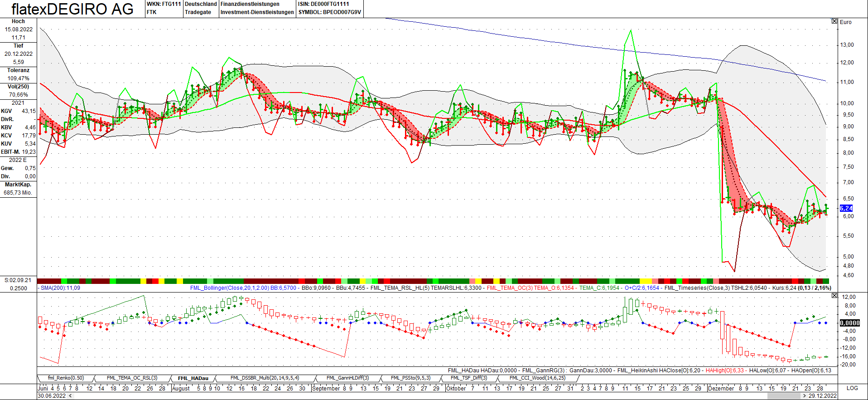Click the FML_HeikinAshi legend entry
The height and width of the screenshot is (400, 868).
coord(638,371)
